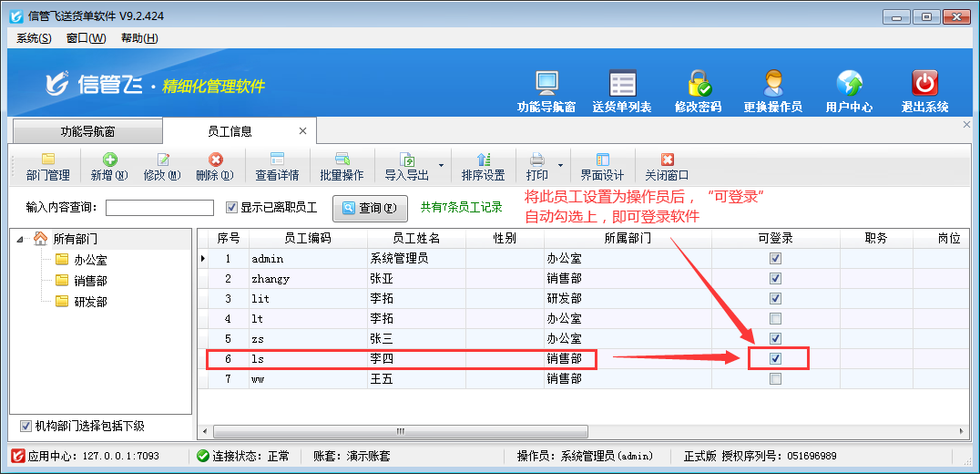The width and height of the screenshot is (980, 474).
Task: Click the 新增 green plus toolbar icon
Action: (x=109, y=160)
